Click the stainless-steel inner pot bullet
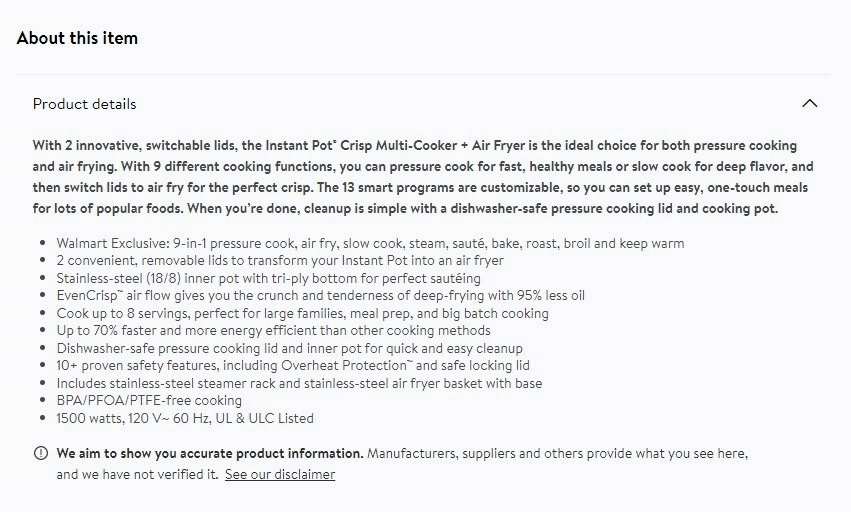This screenshot has width=851, height=512. pyautogui.click(x=268, y=278)
